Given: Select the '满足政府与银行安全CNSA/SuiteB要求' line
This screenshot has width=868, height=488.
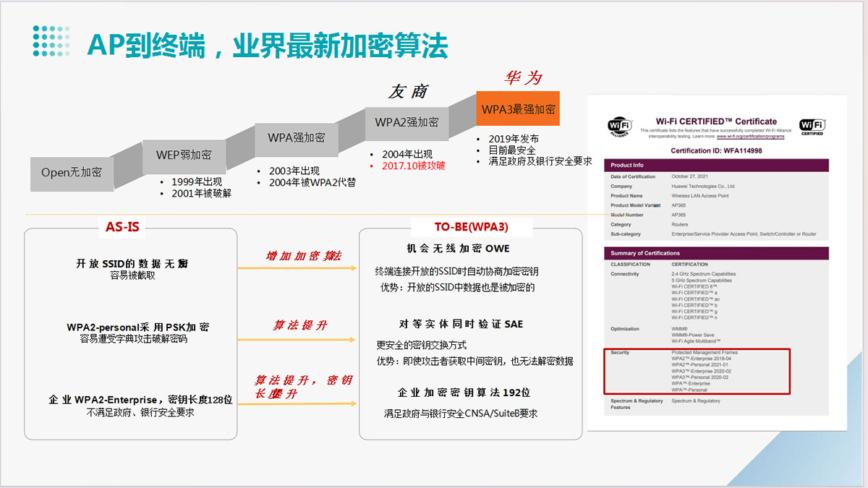Looking at the screenshot, I should tap(461, 414).
